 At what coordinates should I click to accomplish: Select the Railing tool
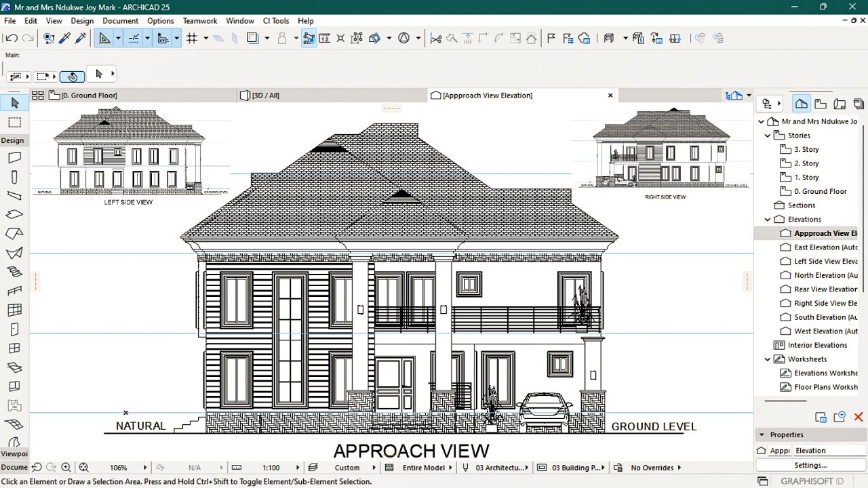click(14, 291)
